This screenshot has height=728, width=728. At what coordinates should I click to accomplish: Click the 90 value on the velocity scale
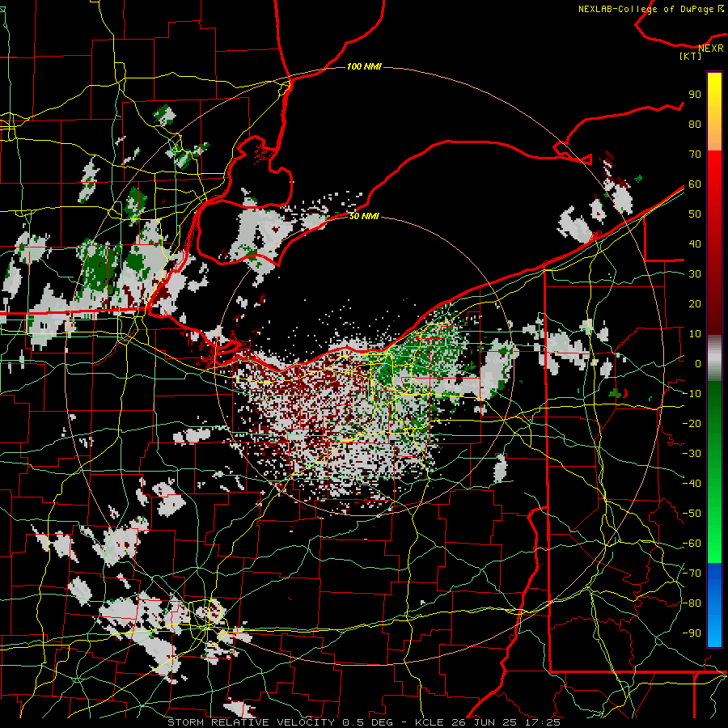coord(695,95)
